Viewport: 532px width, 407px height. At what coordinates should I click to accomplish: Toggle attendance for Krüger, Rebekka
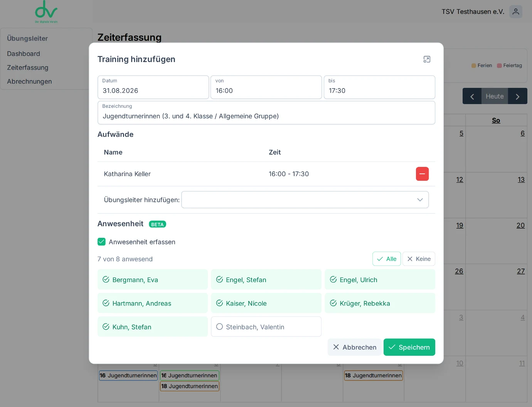pyautogui.click(x=380, y=303)
